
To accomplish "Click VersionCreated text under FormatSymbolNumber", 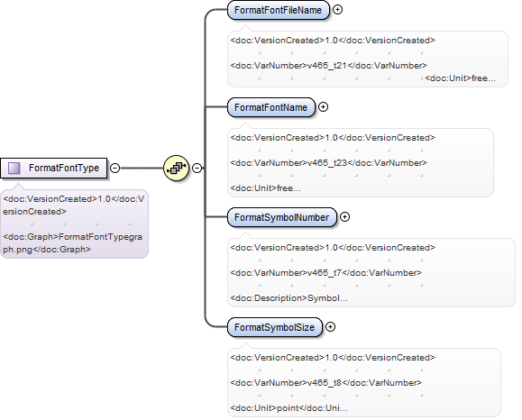I will [333, 248].
